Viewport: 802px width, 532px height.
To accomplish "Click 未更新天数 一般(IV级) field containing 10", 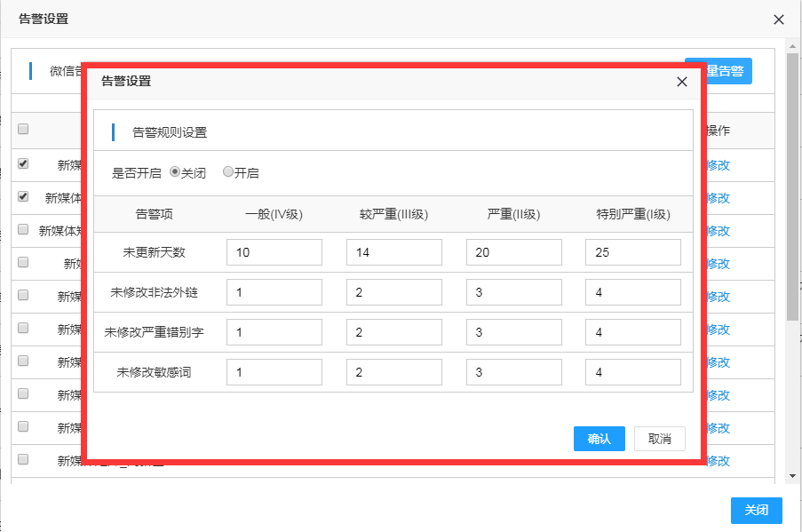I will [274, 252].
